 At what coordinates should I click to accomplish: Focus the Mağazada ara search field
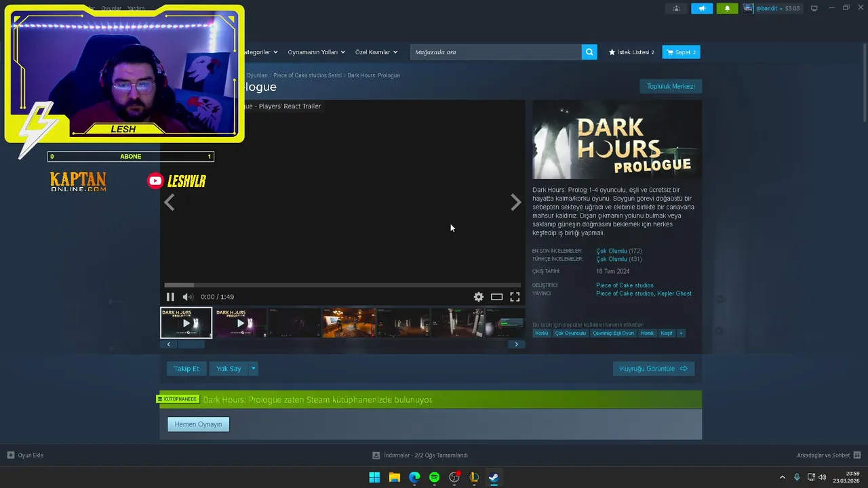pos(496,52)
